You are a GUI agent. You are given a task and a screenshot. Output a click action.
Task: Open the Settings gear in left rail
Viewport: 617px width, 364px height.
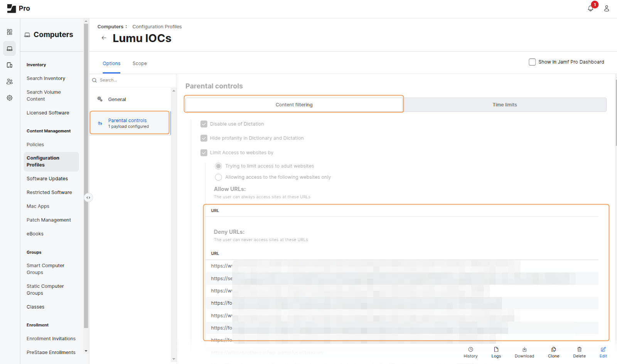click(x=10, y=98)
